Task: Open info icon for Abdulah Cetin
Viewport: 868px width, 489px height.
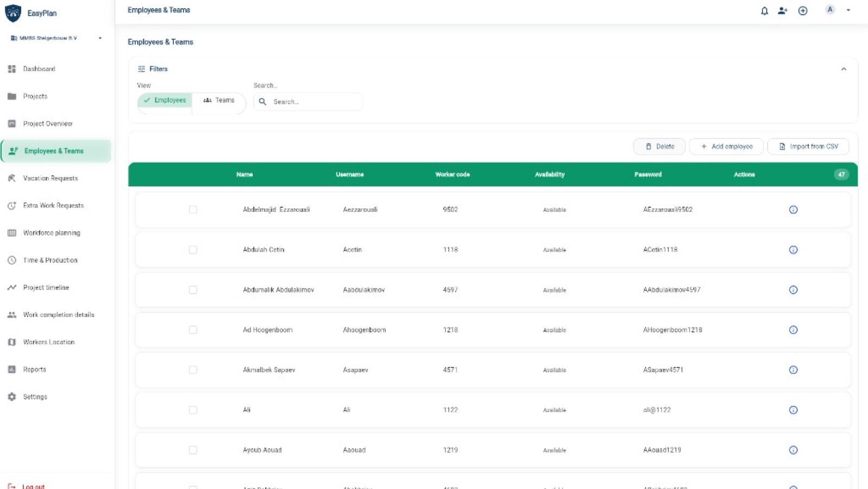Action: [x=793, y=250]
